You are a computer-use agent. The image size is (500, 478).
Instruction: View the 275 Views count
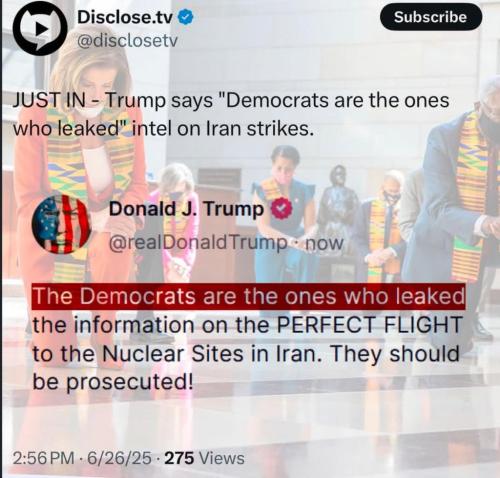coord(204,458)
